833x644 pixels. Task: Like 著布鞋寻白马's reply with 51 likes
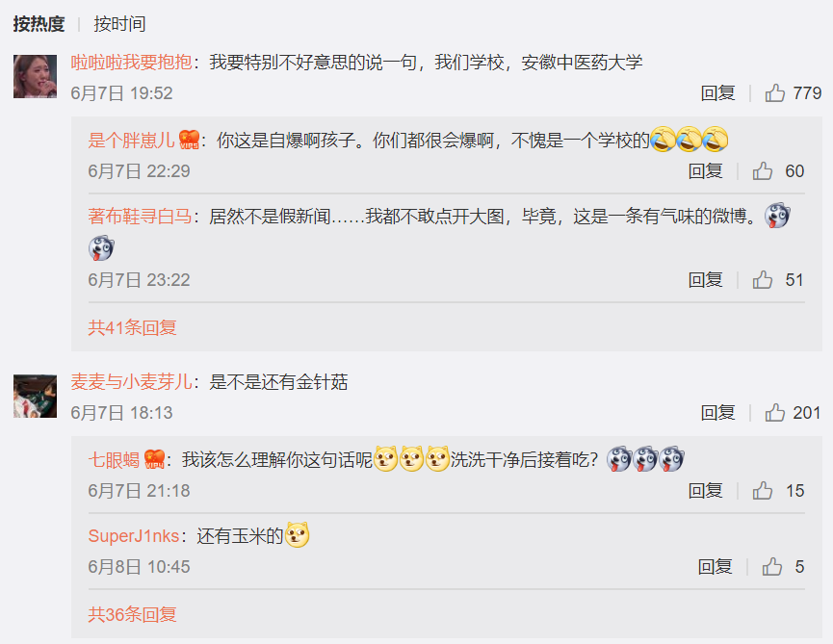coord(763,280)
